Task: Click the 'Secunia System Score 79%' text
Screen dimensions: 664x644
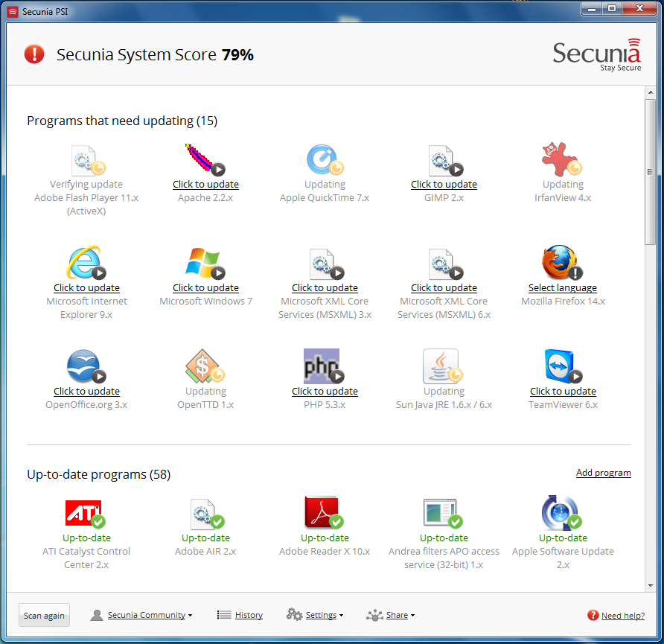Action: (155, 54)
